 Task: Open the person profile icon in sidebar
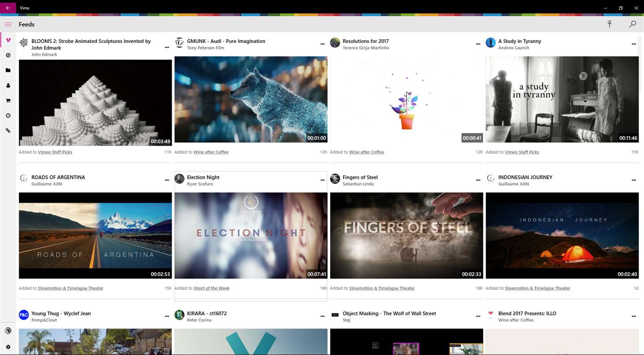click(x=8, y=85)
